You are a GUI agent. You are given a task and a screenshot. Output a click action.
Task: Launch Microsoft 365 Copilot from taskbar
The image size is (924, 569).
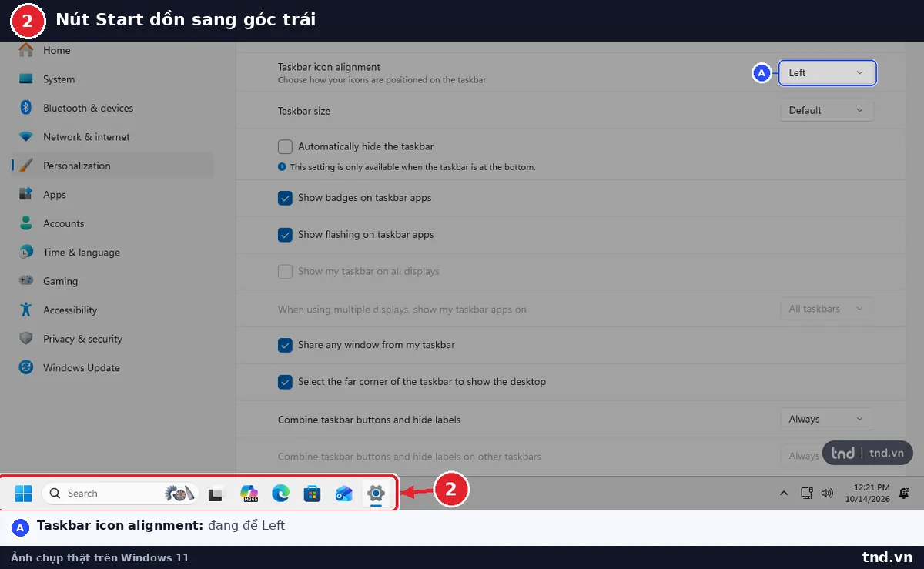[x=249, y=494]
